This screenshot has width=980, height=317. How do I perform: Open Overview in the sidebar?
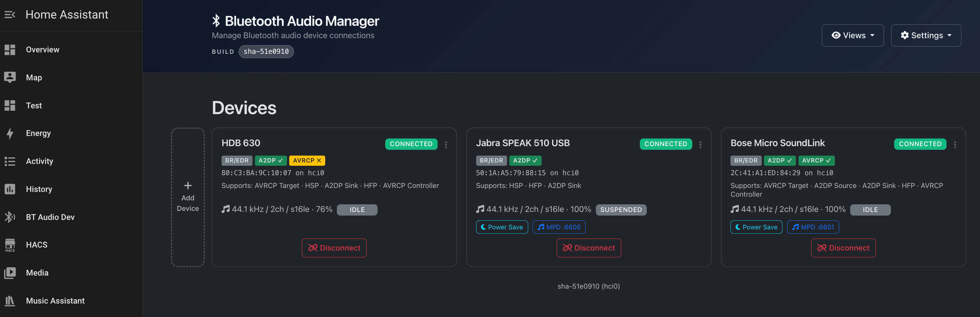pos(71,50)
